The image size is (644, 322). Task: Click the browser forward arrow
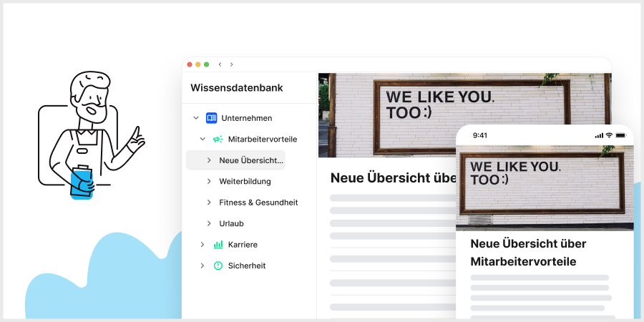232,64
